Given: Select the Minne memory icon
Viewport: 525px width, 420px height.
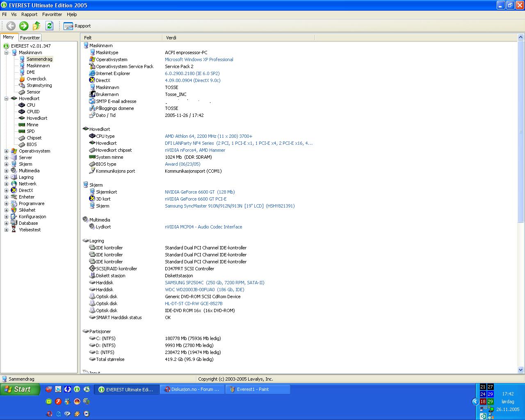Looking at the screenshot, I should click(x=22, y=125).
